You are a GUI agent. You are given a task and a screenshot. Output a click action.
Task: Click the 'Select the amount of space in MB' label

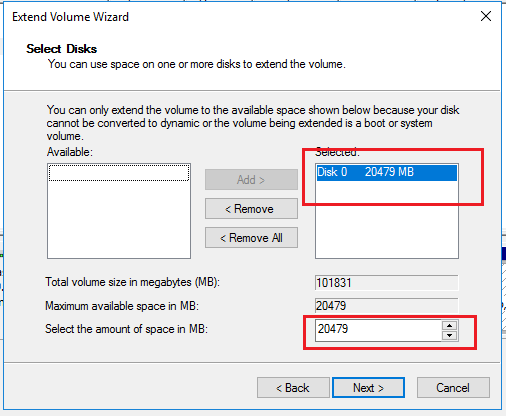coord(126,329)
